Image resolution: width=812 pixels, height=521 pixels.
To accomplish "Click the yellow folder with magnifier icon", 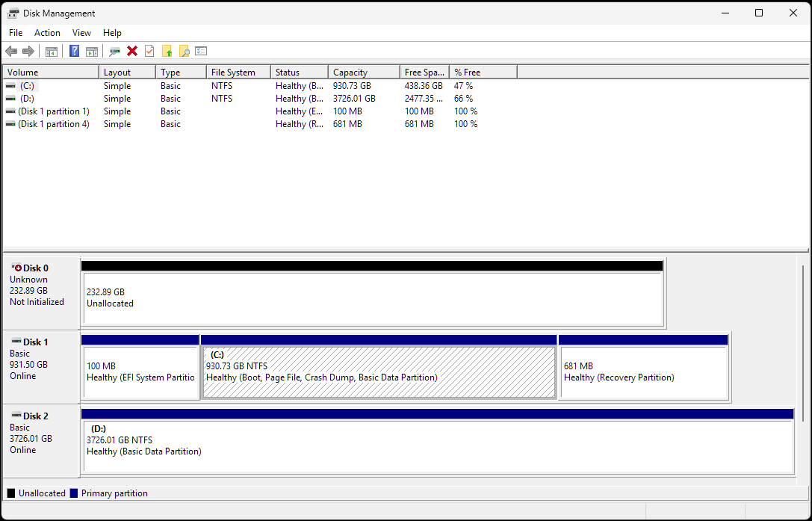I will pos(184,51).
